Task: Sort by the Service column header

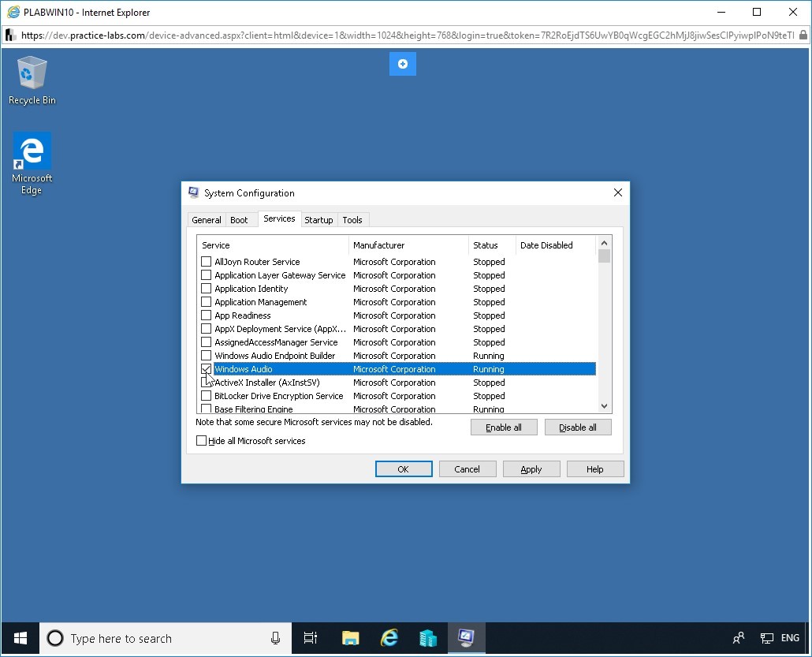Action: [273, 245]
